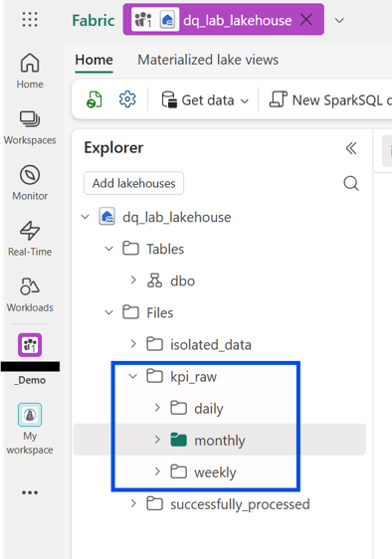The image size is (392, 559).
Task: Open the _Demo workspace icon
Action: 30,345
